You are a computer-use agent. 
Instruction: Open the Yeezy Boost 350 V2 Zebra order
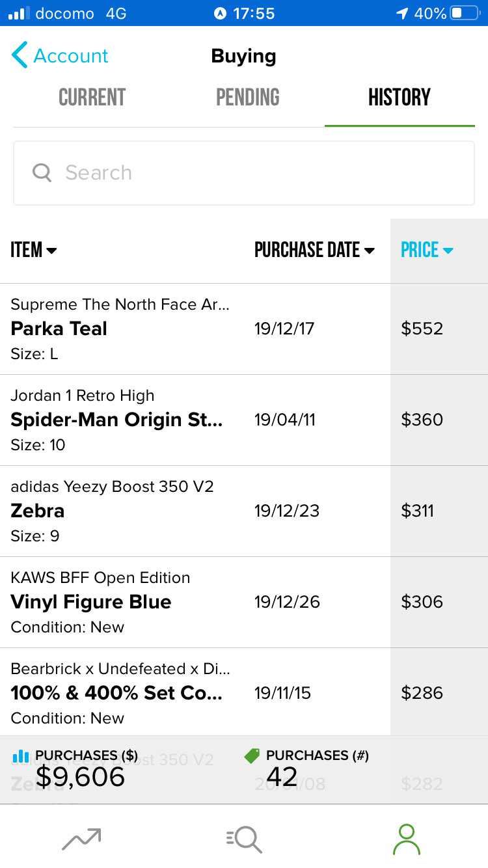tap(244, 511)
